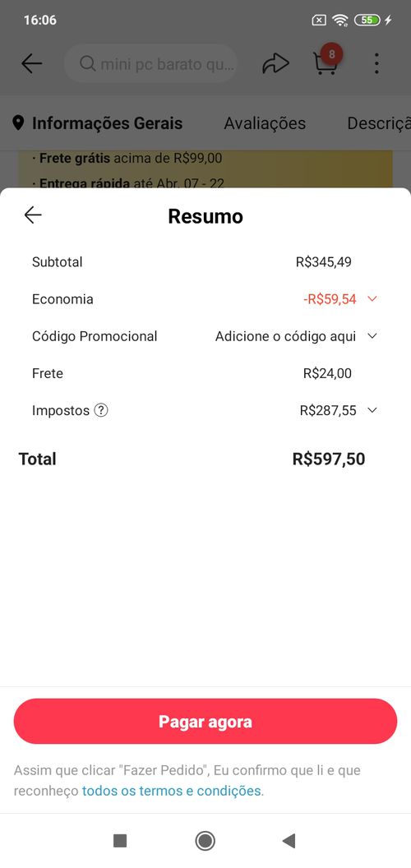Tap Adicione o código aqui text

point(286,336)
